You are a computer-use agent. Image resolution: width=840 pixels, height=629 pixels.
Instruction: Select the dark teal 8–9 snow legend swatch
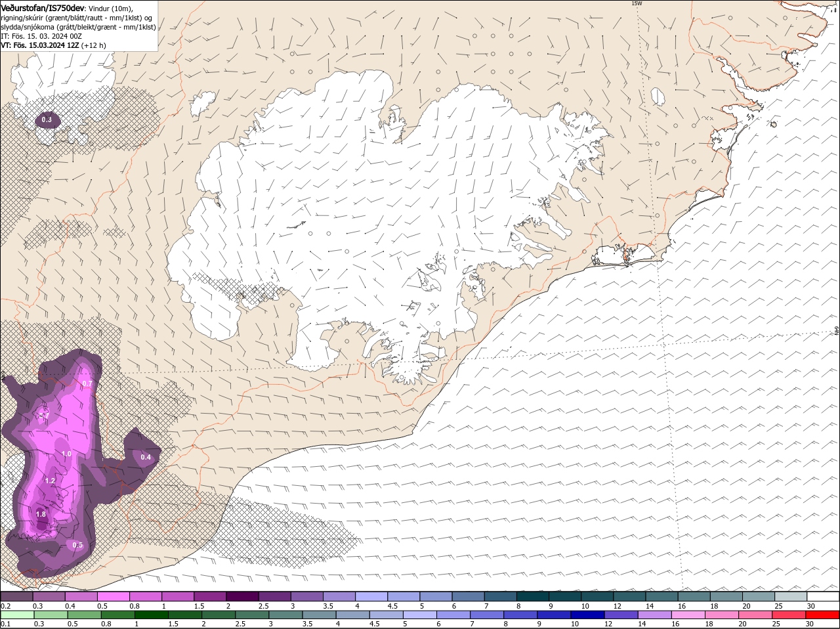533,596
